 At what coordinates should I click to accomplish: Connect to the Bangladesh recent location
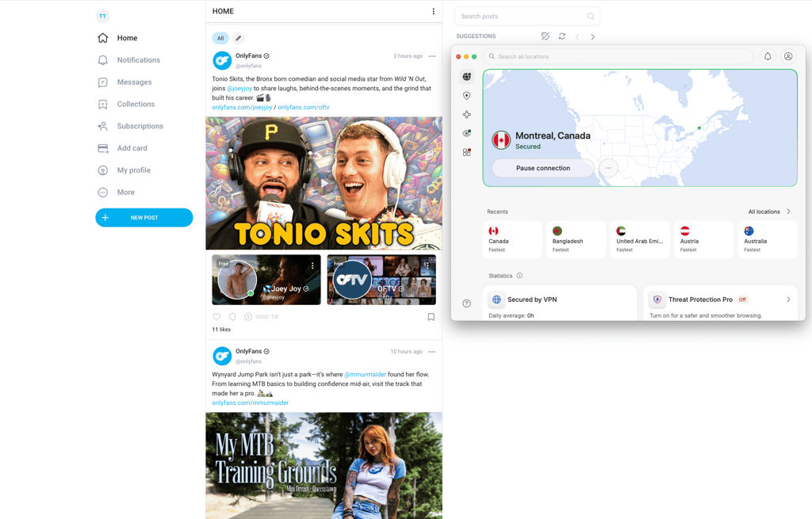coord(576,239)
